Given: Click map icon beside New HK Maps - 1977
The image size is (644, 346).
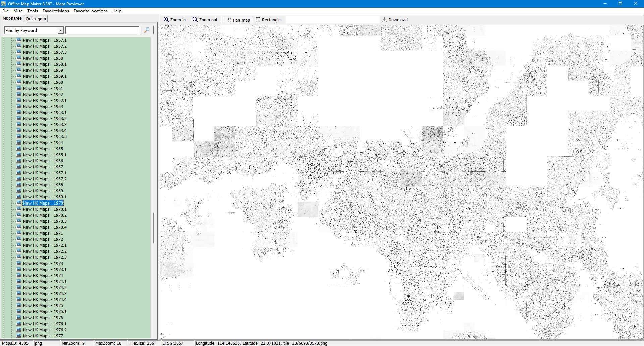Looking at the screenshot, I should (19, 336).
